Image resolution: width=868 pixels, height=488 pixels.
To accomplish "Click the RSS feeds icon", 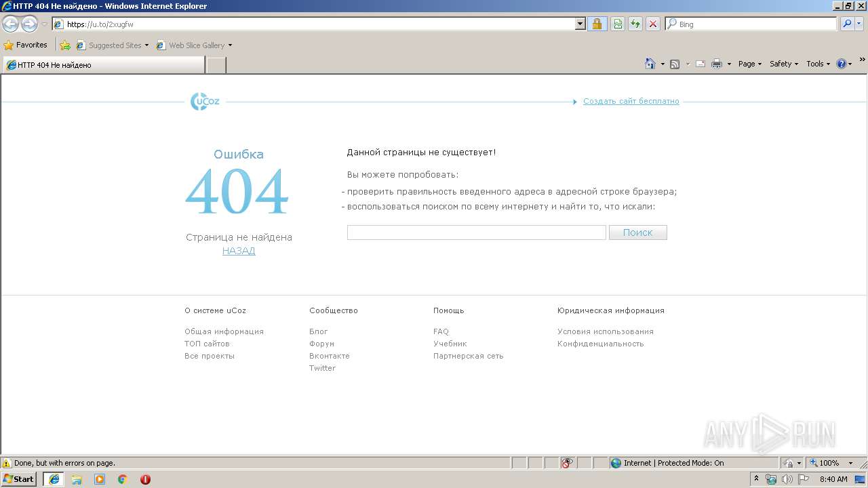I will [x=675, y=64].
